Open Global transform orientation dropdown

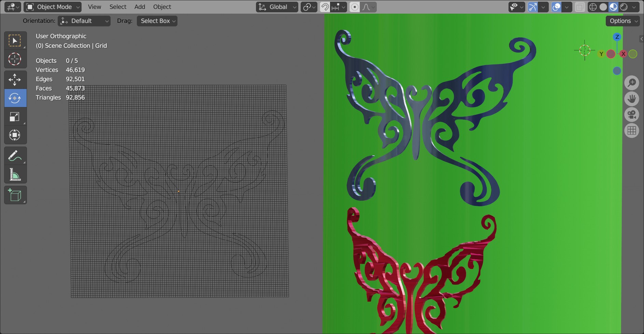point(277,7)
